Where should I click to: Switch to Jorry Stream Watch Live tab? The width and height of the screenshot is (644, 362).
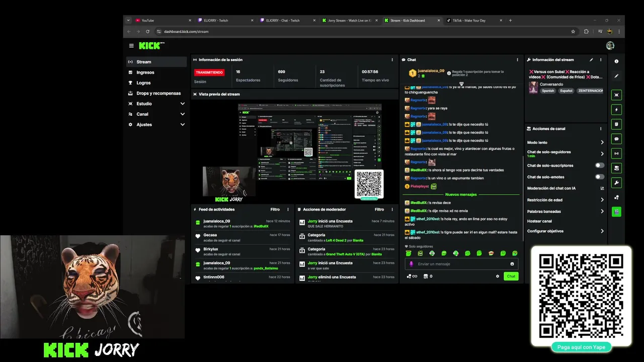[349, 21]
